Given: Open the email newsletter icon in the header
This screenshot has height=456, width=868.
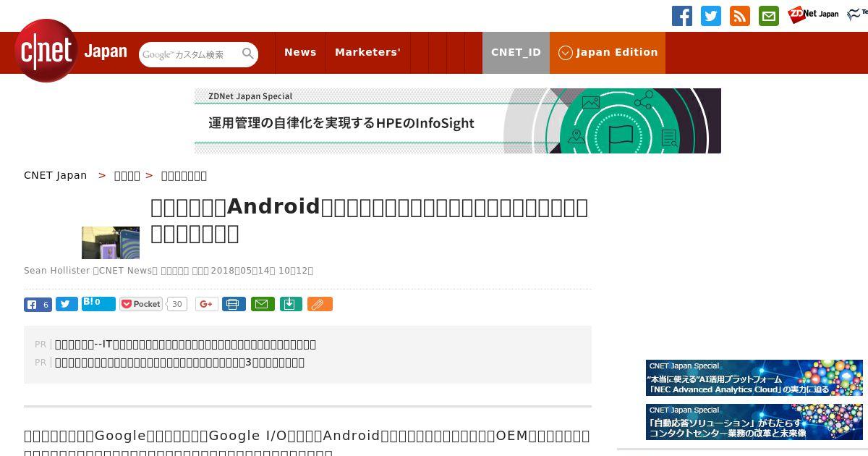Looking at the screenshot, I should pyautogui.click(x=769, y=16).
